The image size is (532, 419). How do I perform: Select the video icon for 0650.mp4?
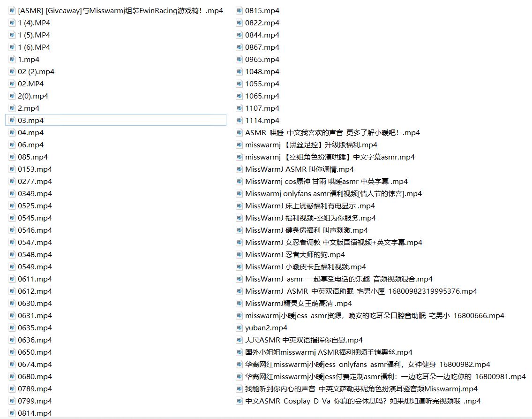click(x=12, y=352)
